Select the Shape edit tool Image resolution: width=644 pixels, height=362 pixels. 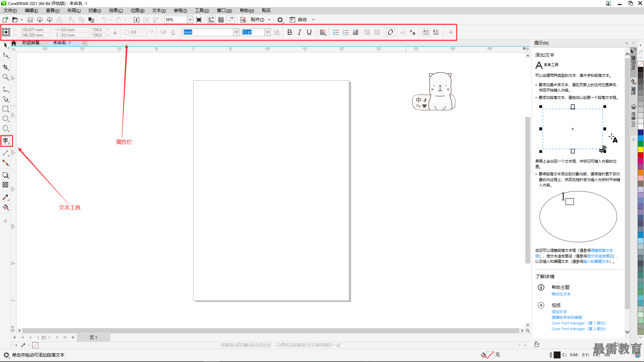point(6,55)
